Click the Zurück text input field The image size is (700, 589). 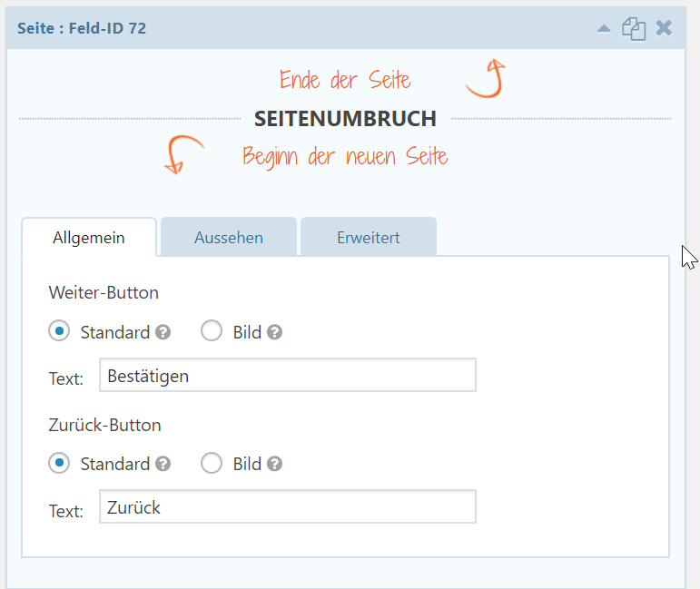coord(288,506)
